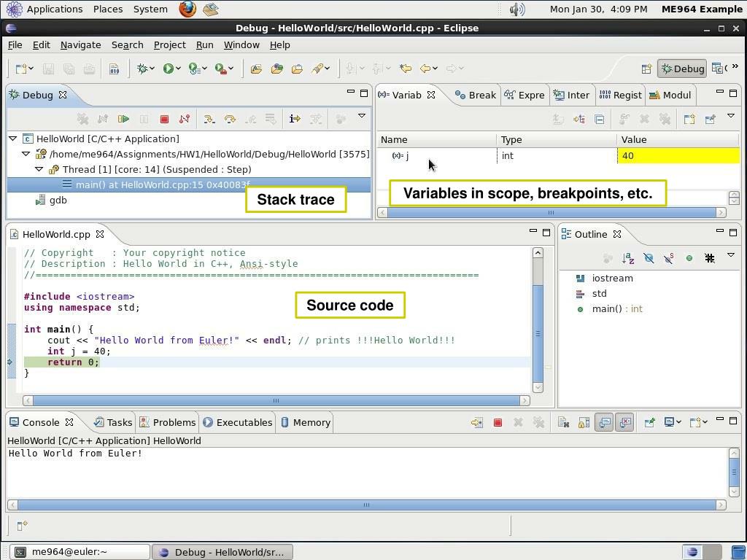
Task: Toggle Hide Fields icon in Outline view
Action: [649, 258]
